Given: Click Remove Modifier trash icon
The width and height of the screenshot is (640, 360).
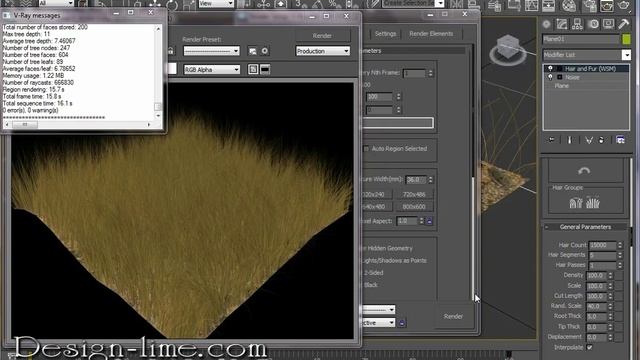Looking at the screenshot, I should point(601,140).
